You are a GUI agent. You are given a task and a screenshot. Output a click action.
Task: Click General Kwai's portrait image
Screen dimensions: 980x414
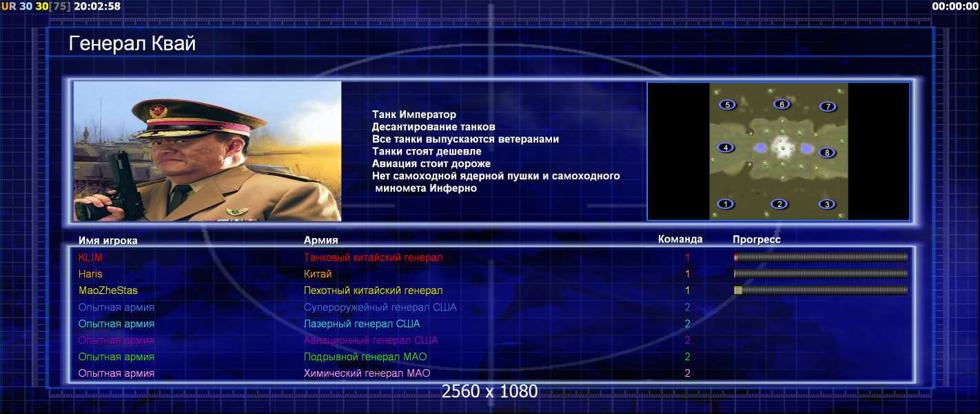[x=207, y=151]
